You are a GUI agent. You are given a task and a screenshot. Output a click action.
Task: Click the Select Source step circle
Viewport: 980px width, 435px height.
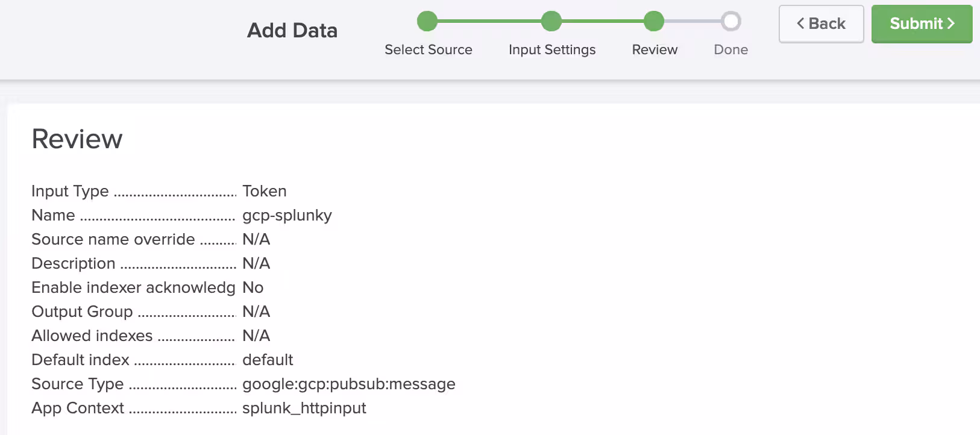point(427,21)
